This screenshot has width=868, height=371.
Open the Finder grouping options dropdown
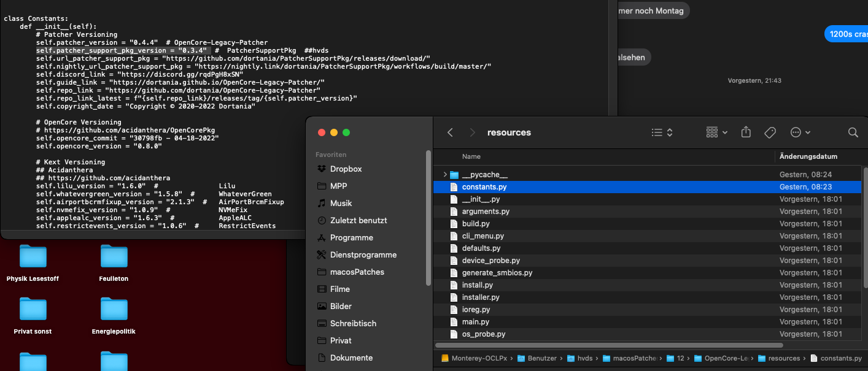point(717,132)
